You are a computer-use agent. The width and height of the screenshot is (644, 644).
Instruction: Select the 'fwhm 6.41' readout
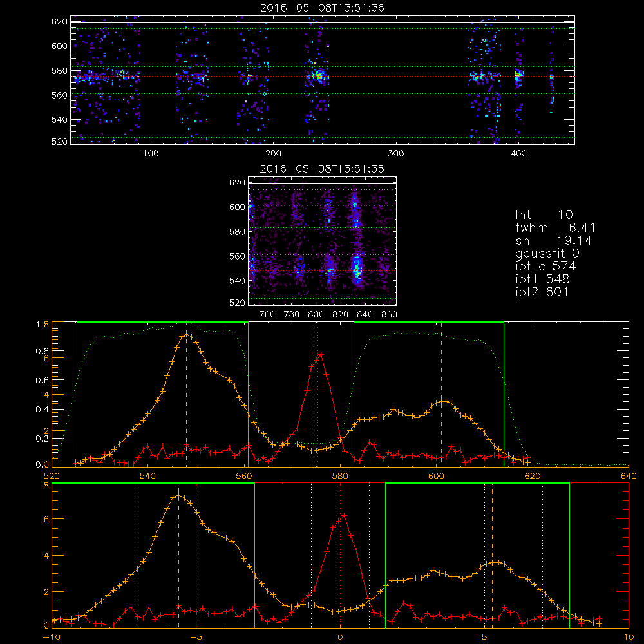tap(556, 227)
